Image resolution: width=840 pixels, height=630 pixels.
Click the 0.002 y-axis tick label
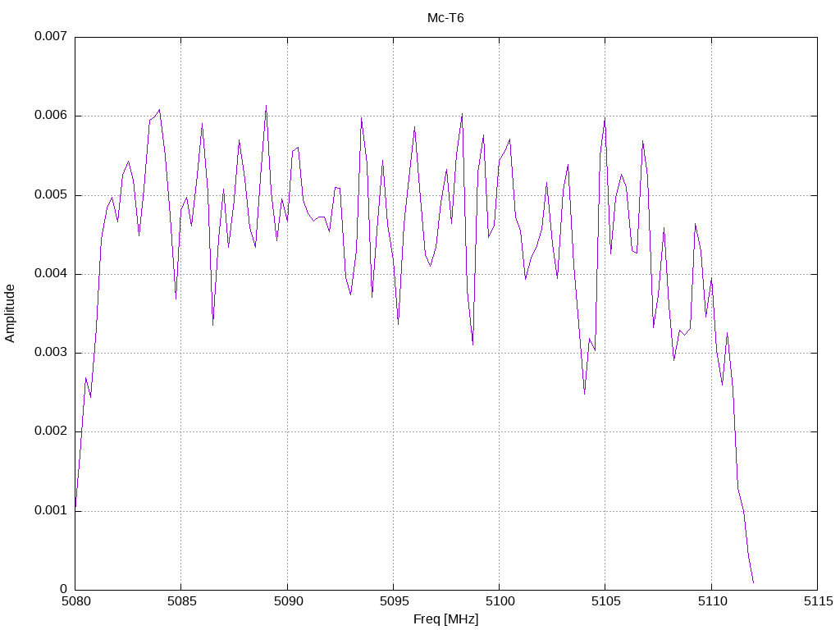pos(51,431)
